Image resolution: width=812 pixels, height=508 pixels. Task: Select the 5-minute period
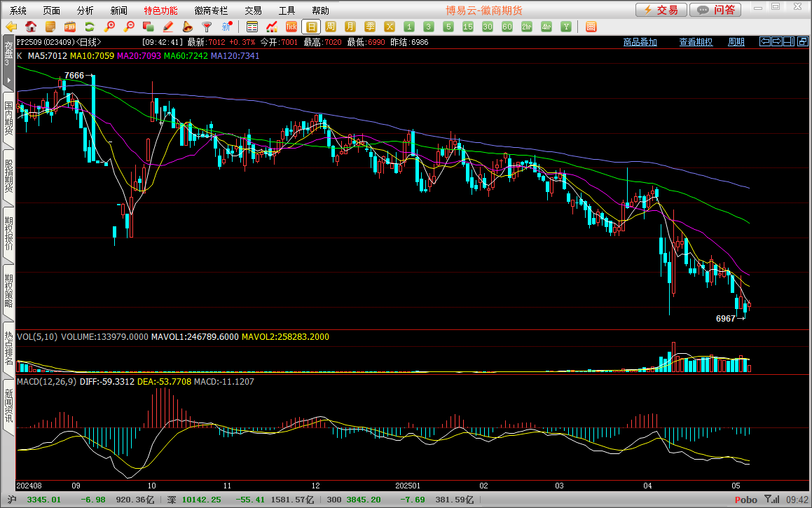point(448,27)
